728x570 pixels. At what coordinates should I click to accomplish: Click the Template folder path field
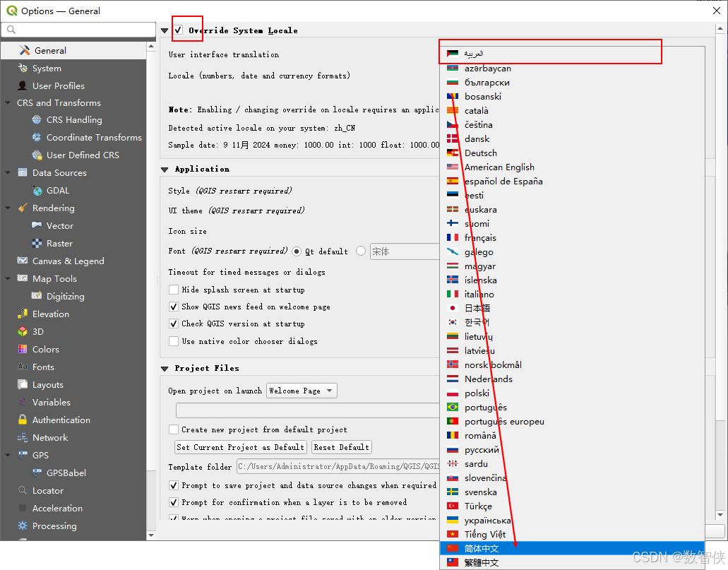pos(338,466)
